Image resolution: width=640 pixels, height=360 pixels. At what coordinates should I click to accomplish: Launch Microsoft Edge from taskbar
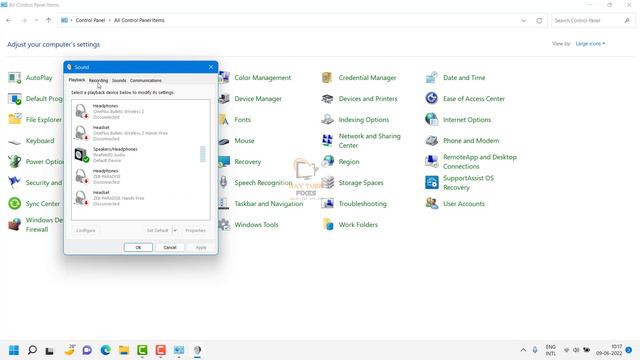pyautogui.click(x=106, y=350)
